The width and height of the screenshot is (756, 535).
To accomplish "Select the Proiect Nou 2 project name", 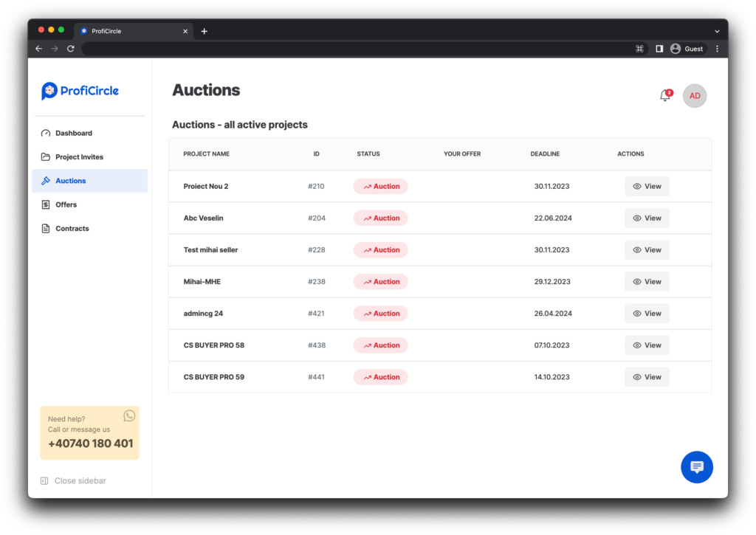I will (x=206, y=186).
